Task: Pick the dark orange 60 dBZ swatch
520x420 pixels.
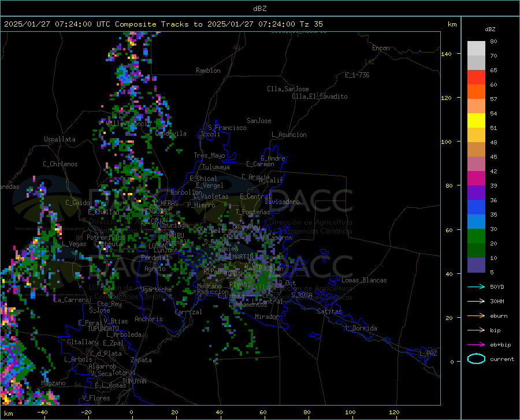Action: [x=476, y=92]
